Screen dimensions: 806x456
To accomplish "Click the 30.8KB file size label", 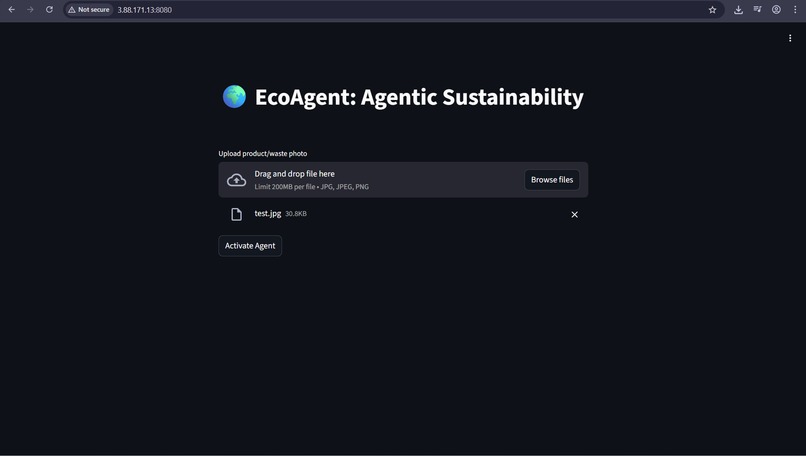I will tap(296, 214).
